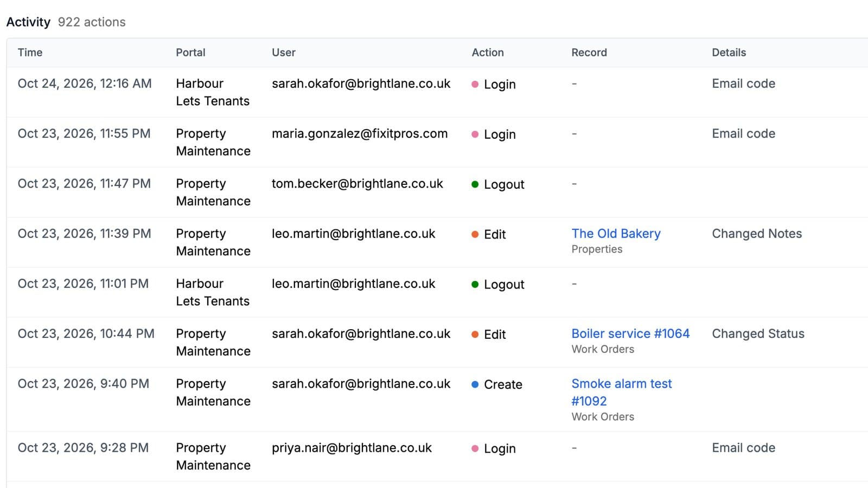Click the Activity heading
Image resolution: width=868 pixels, height=488 pixels.
[x=28, y=22]
